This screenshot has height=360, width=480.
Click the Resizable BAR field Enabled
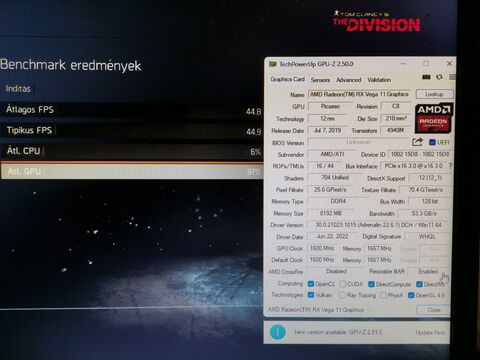point(428,272)
